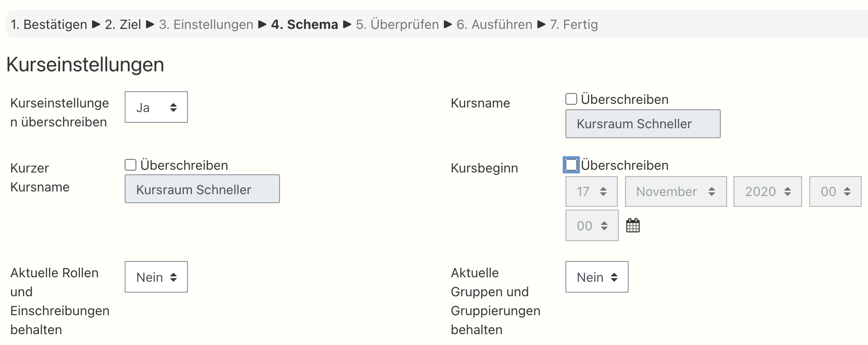Image resolution: width=868 pixels, height=345 pixels.
Task: Select step 7. Fertig in the progress bar
Action: [x=574, y=24]
